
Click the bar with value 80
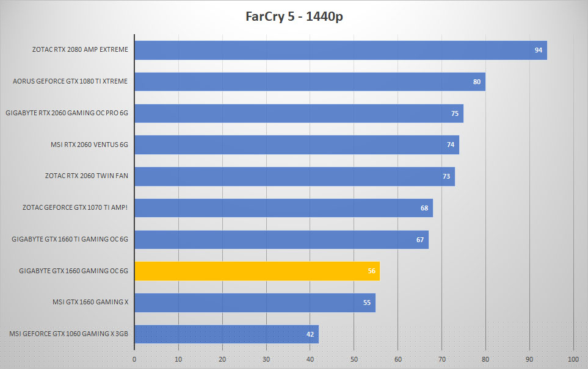(x=310, y=82)
